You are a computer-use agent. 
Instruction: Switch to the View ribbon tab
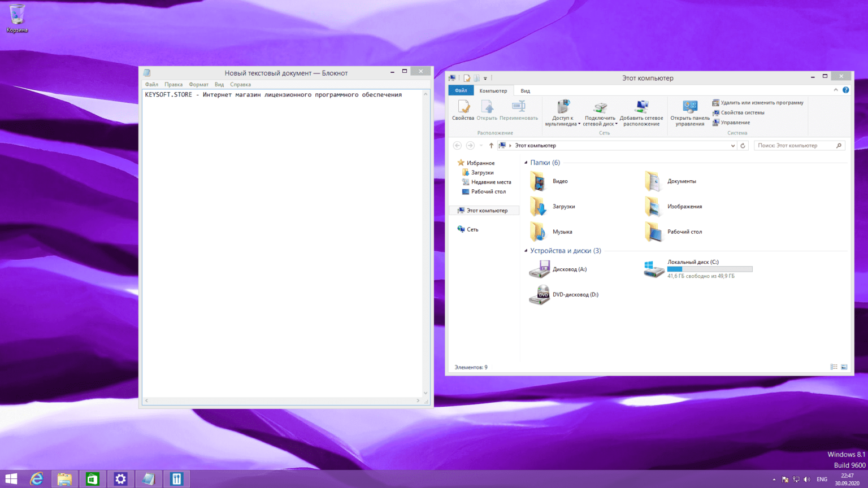click(525, 91)
